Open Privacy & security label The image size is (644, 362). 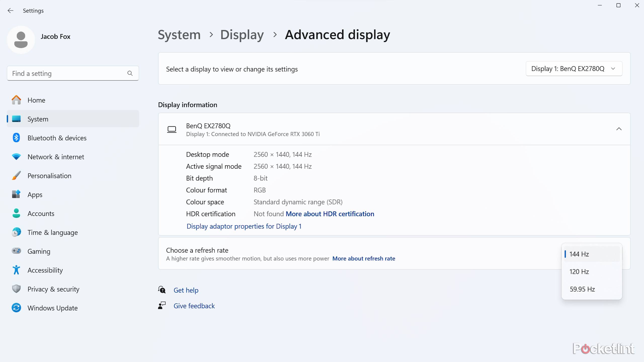(53, 289)
